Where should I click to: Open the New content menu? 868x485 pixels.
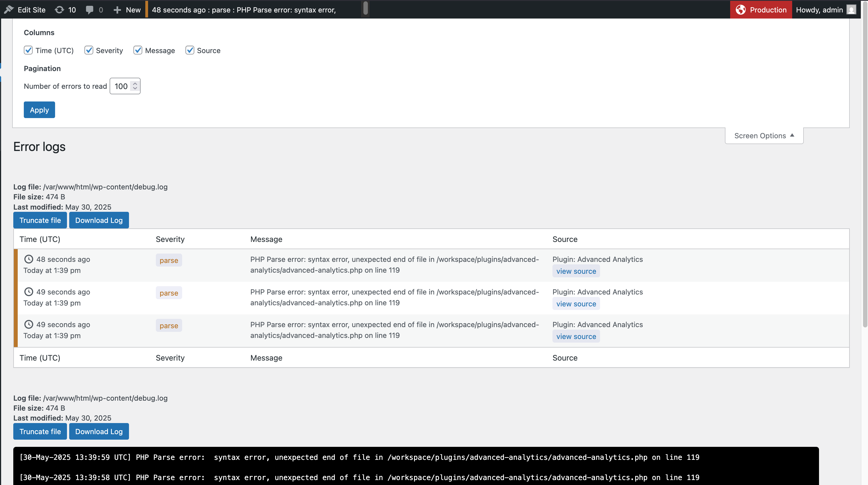tap(127, 10)
